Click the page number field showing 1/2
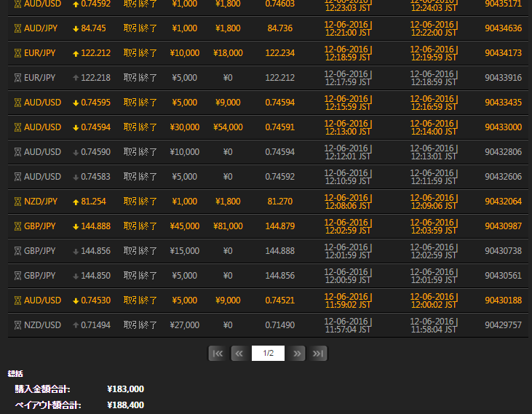This screenshot has height=414, width=532. point(268,354)
